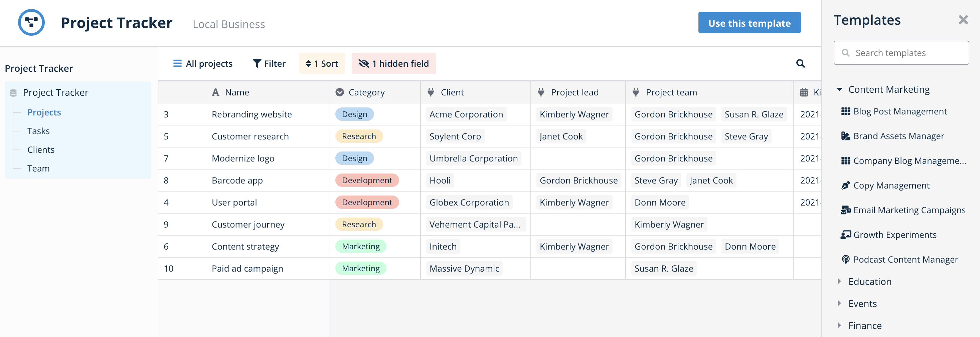Click the Use this template button
The image size is (980, 337).
click(749, 22)
